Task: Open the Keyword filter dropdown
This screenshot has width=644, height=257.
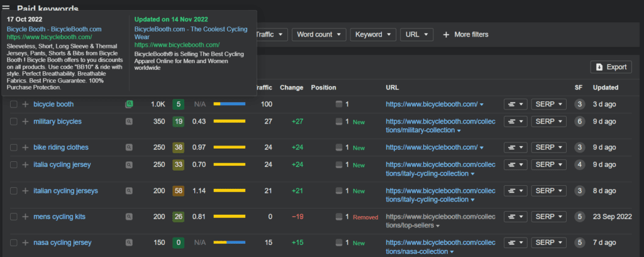Action: pyautogui.click(x=373, y=35)
